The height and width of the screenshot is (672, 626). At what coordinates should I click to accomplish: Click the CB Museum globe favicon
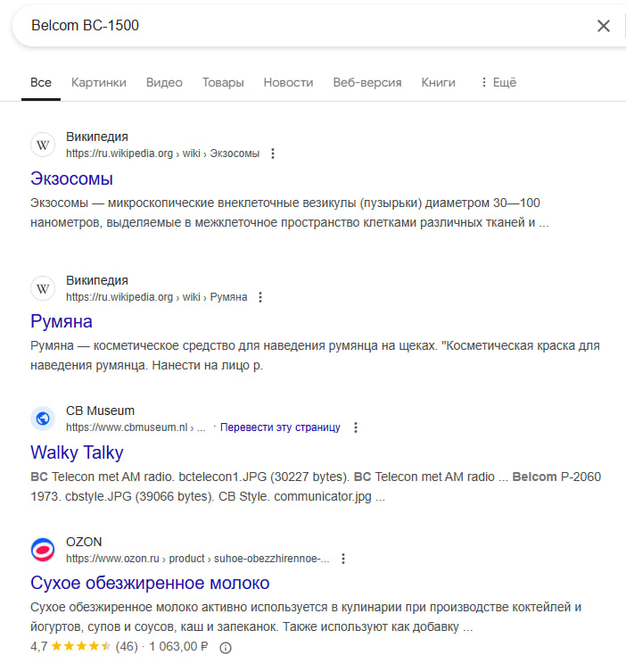(43, 419)
